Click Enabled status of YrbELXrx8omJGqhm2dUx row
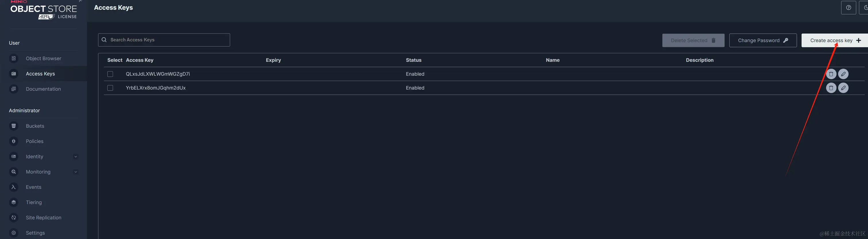This screenshot has width=868, height=239. click(415, 88)
